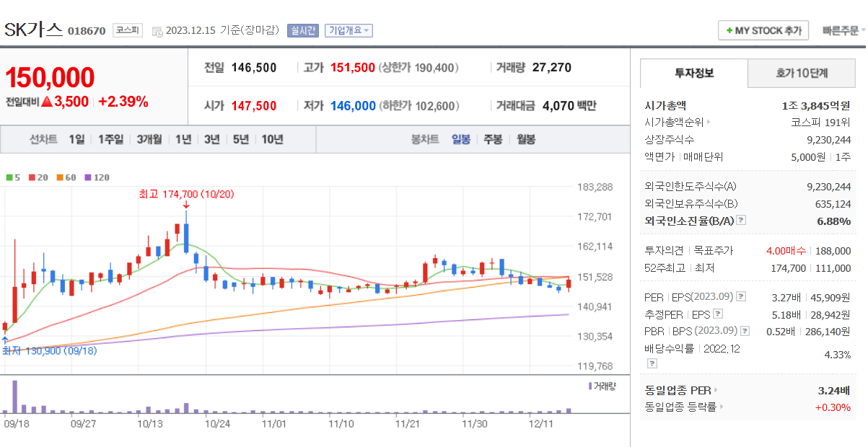Click the 코스피 191위 rank value

click(821, 123)
